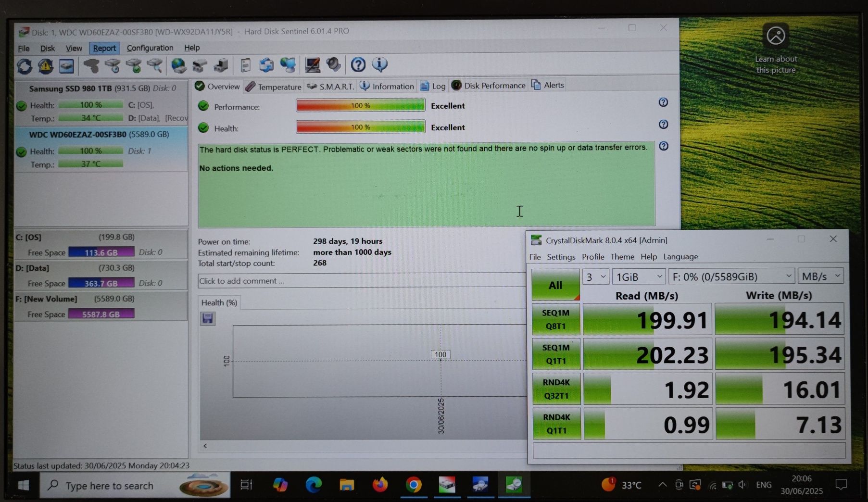Select the Health (%) graph tab
The height and width of the screenshot is (502, 868).
219,302
